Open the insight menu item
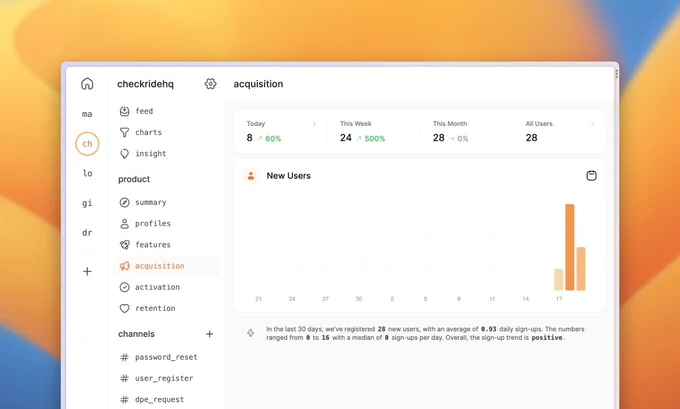 (167, 154)
